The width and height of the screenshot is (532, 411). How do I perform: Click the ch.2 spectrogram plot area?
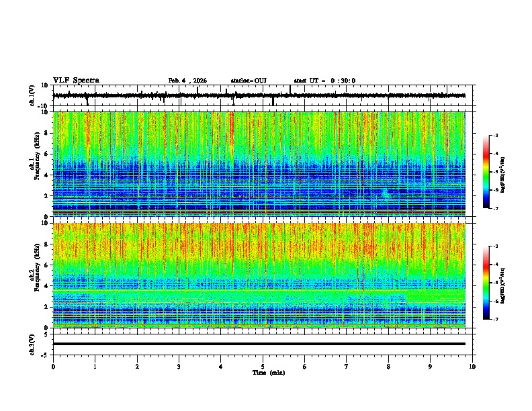(x=259, y=275)
